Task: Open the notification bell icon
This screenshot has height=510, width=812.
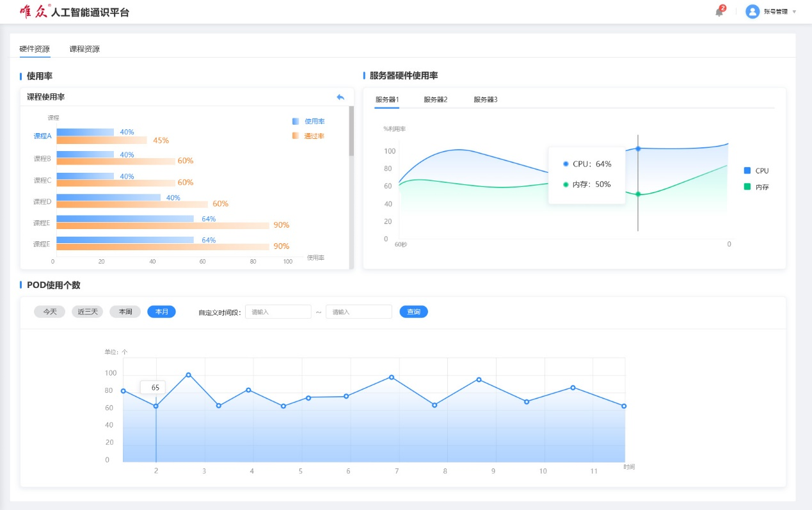Action: pos(719,12)
